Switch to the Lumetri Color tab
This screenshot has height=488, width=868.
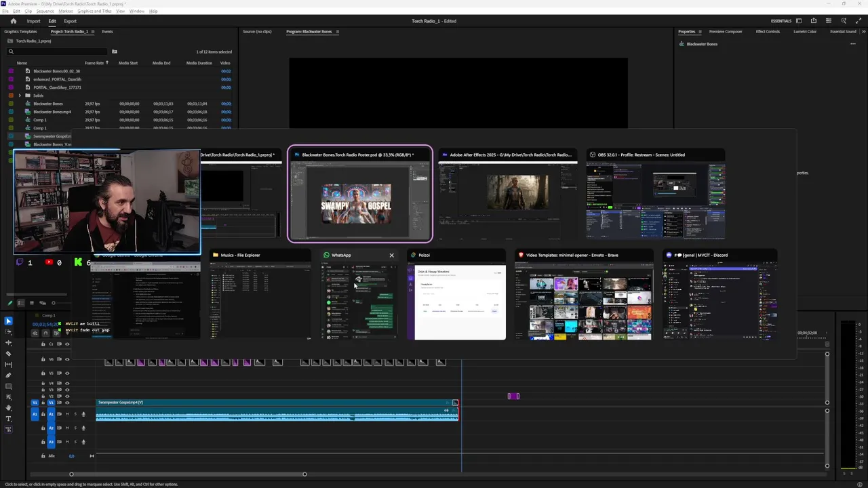coord(805,31)
